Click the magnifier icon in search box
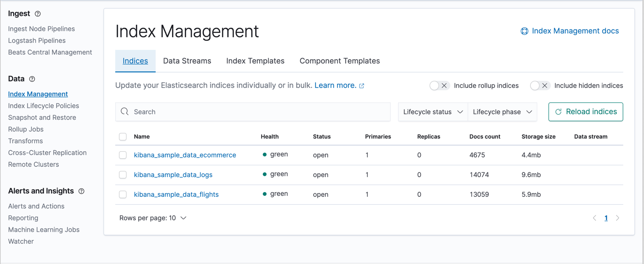The image size is (644, 264). tap(125, 112)
